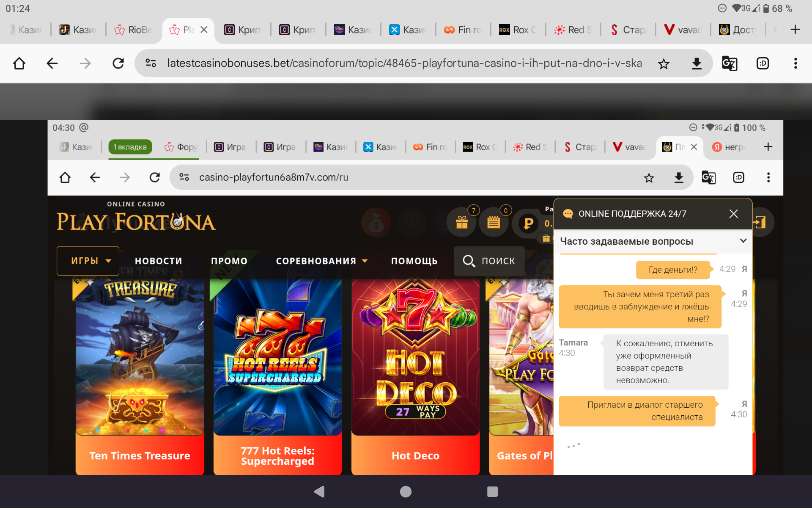Click the address bar URL field

coord(404,63)
